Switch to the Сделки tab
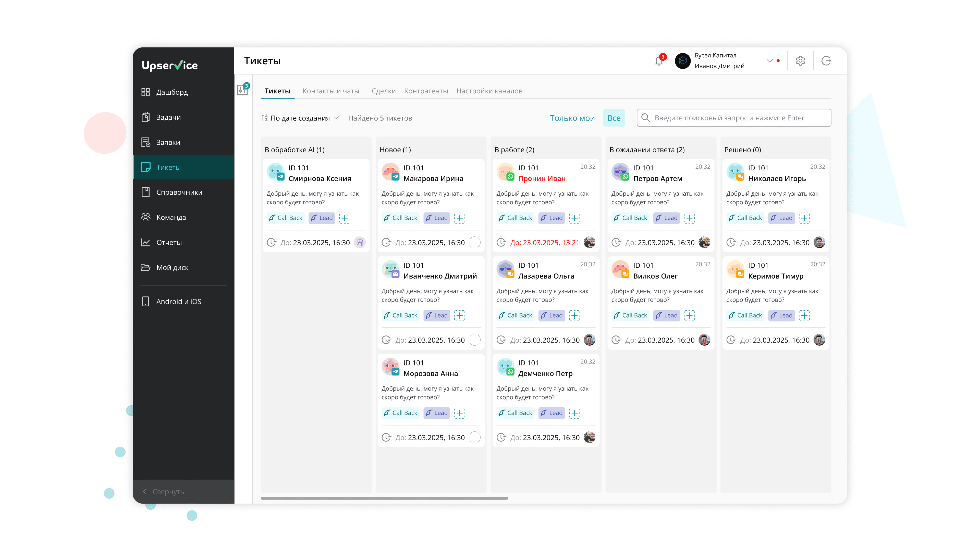The height and width of the screenshot is (551, 980). point(384,91)
